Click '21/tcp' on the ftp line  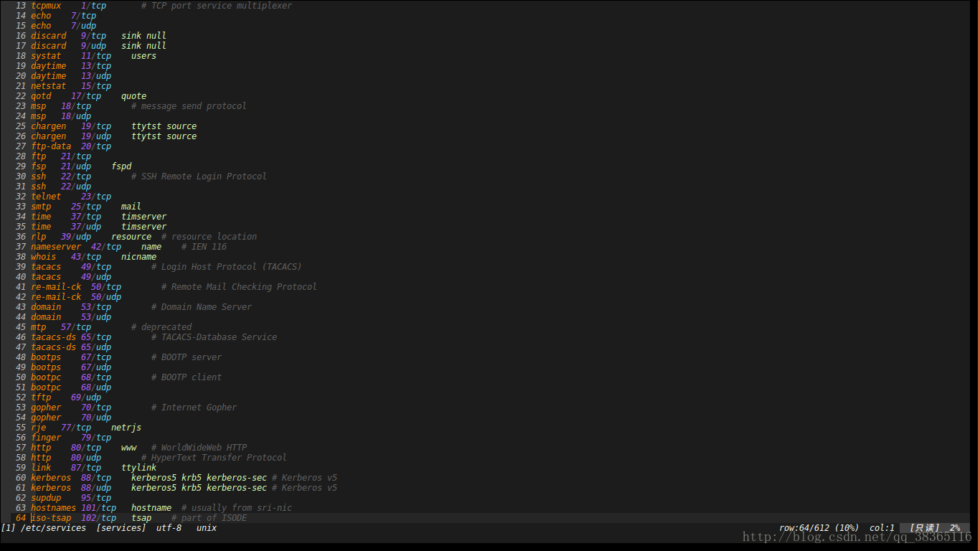(76, 156)
